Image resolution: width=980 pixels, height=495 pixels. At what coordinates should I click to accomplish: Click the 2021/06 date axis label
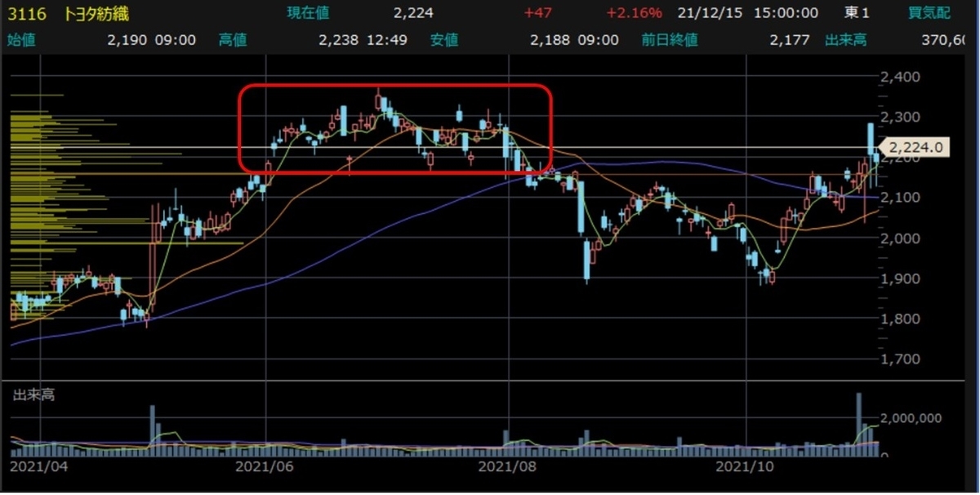click(x=263, y=466)
